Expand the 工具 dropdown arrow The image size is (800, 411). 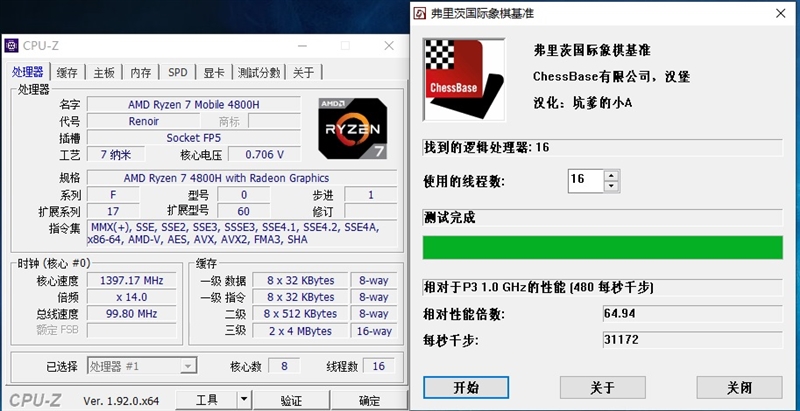[x=244, y=400]
